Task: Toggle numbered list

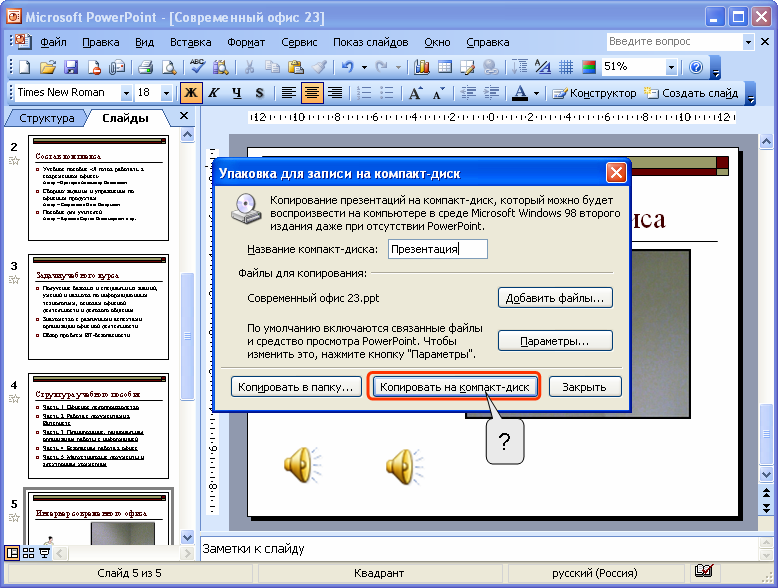Action: [364, 93]
